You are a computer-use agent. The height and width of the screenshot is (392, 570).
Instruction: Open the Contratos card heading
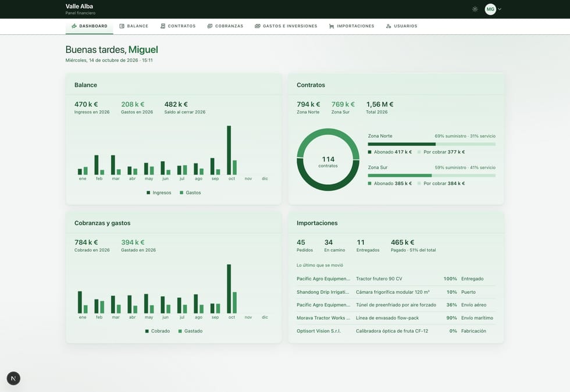pyautogui.click(x=311, y=85)
